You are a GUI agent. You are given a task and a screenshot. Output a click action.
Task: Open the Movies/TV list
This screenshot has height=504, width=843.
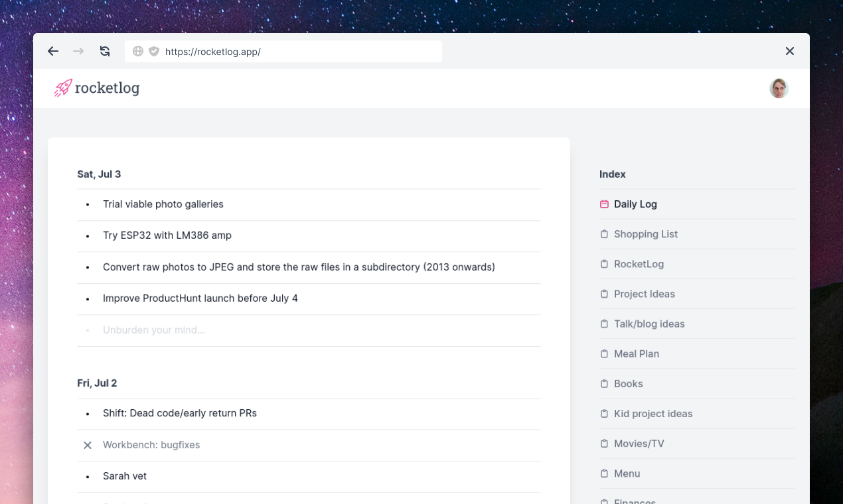[639, 444]
